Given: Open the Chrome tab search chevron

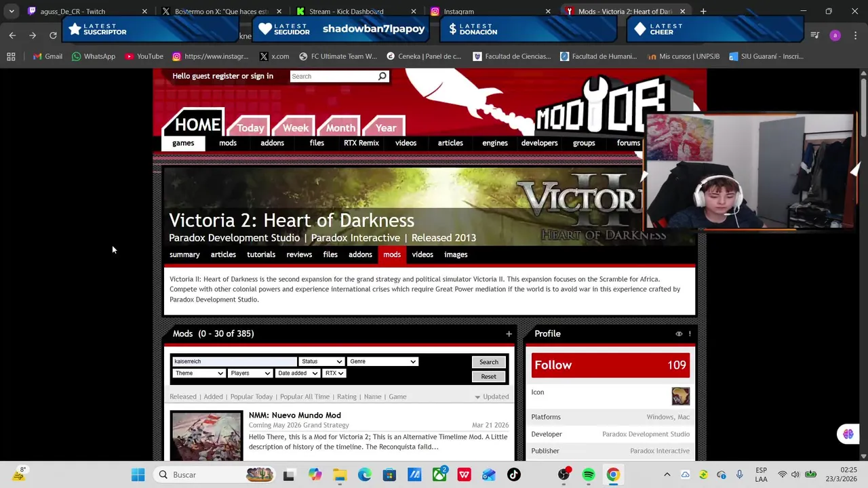Looking at the screenshot, I should (x=12, y=12).
